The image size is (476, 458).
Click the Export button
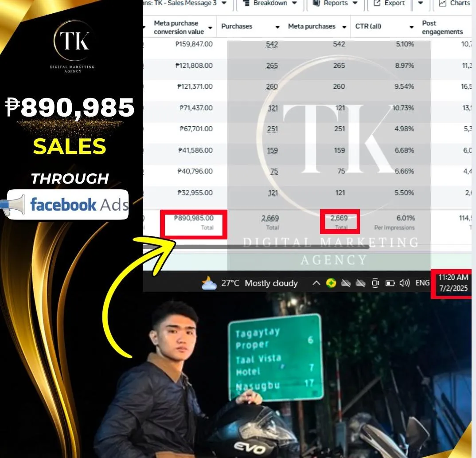click(389, 4)
